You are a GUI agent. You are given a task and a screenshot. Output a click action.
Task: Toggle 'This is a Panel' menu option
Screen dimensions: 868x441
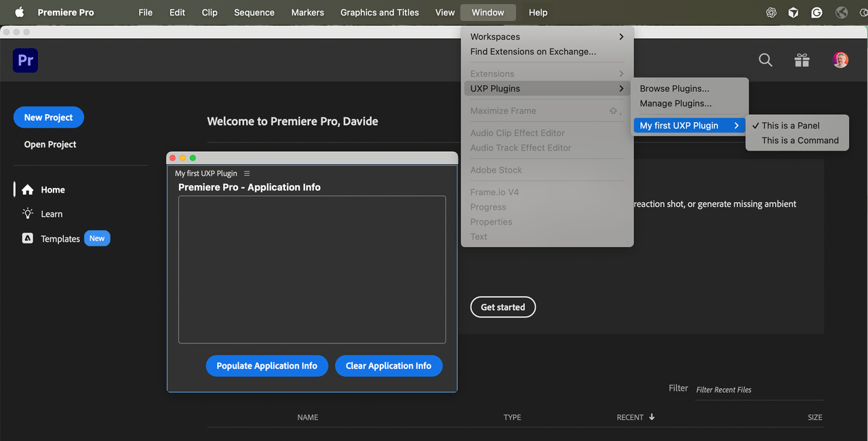[790, 126]
